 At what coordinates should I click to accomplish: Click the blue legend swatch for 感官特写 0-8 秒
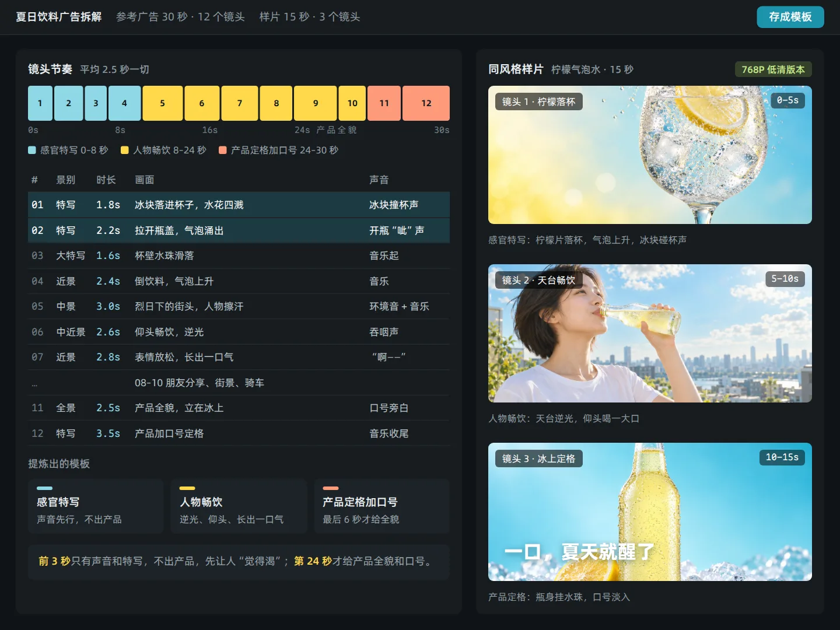(x=32, y=150)
